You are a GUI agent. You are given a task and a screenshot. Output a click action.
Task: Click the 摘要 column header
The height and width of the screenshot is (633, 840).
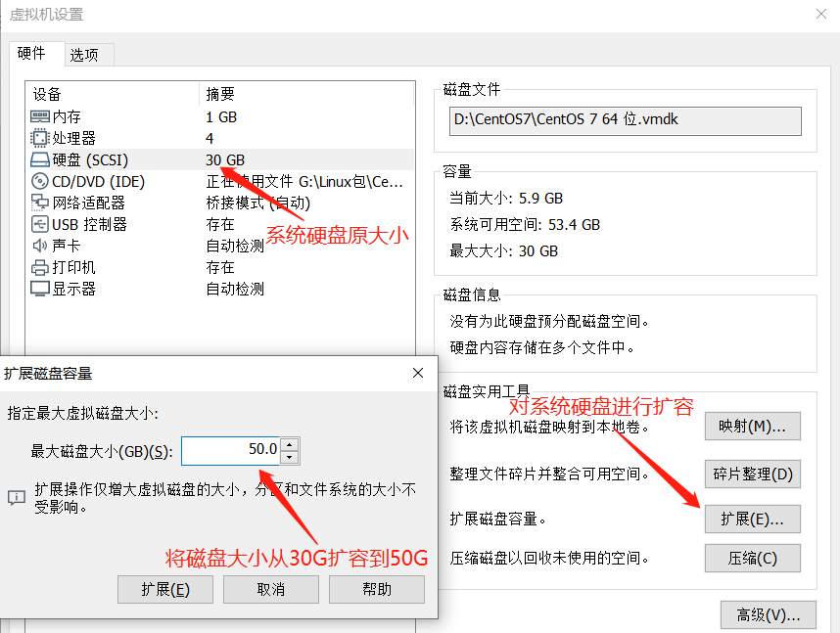(220, 94)
